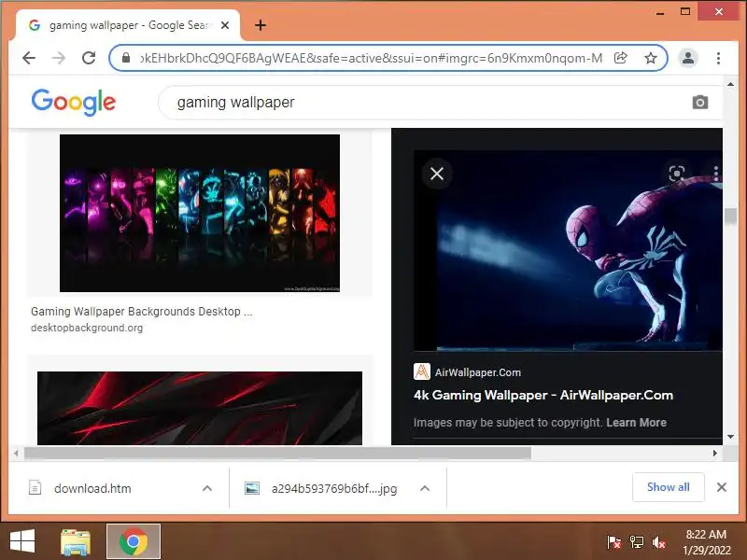
Task: Expand options for the jpg download
Action: coord(425,488)
